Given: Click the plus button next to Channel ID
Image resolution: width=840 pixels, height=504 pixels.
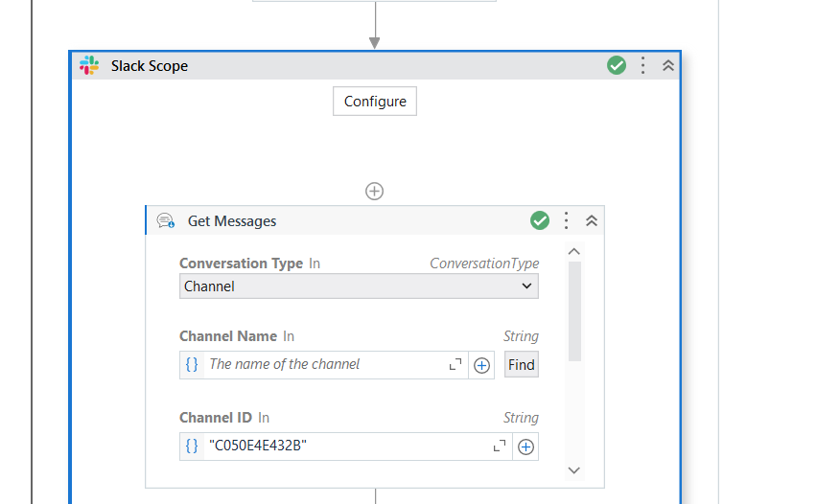Looking at the screenshot, I should (525, 447).
